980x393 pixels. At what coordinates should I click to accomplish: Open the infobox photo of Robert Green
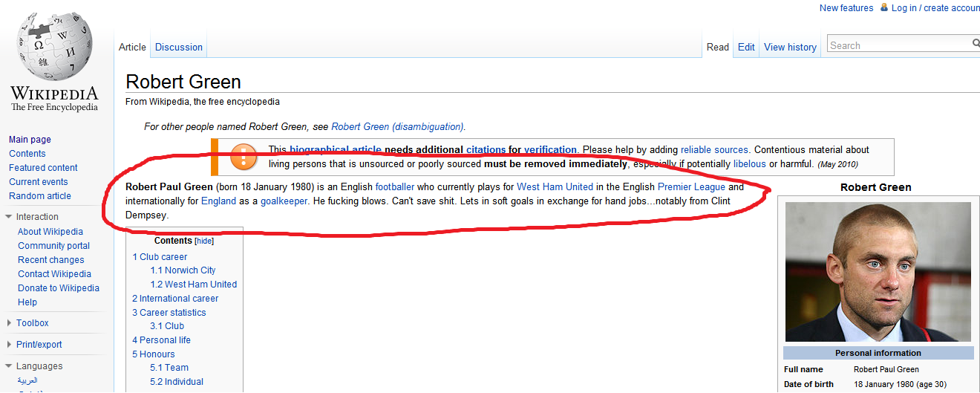878,271
